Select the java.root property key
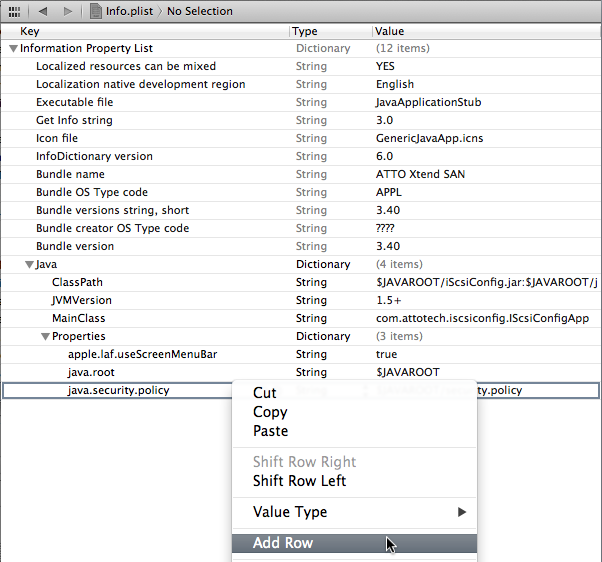 [90, 372]
